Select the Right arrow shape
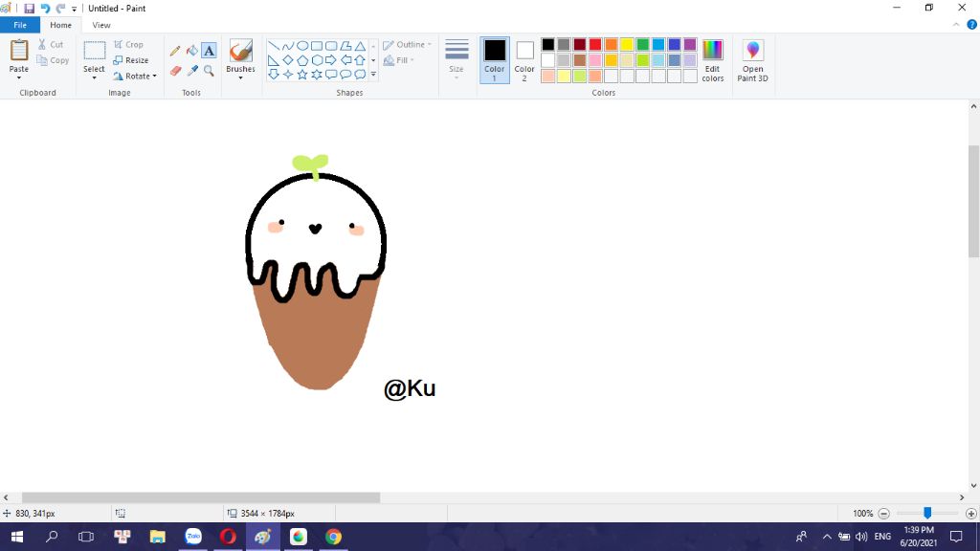980x551 pixels. 331,60
